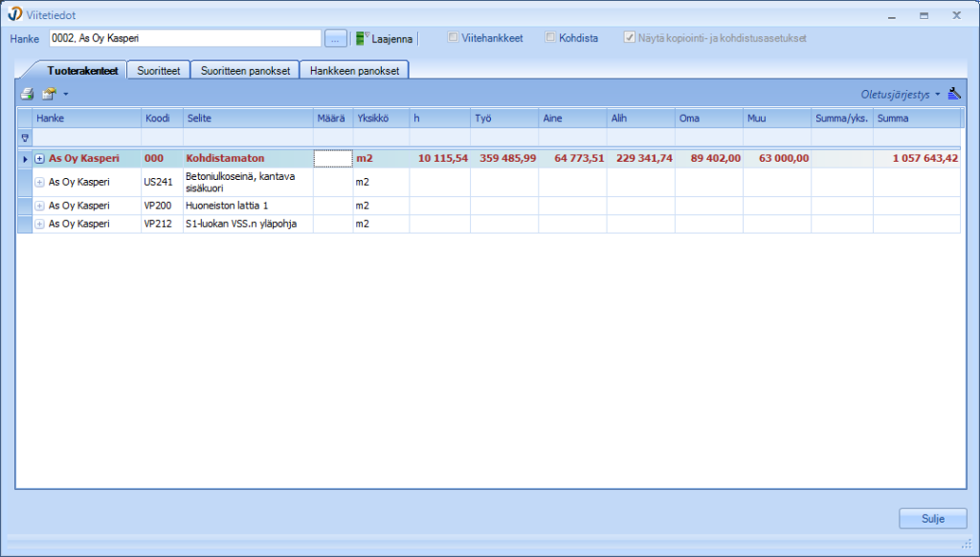Enable the Kohdista checkbox
The width and height of the screenshot is (980, 557).
coord(550,38)
